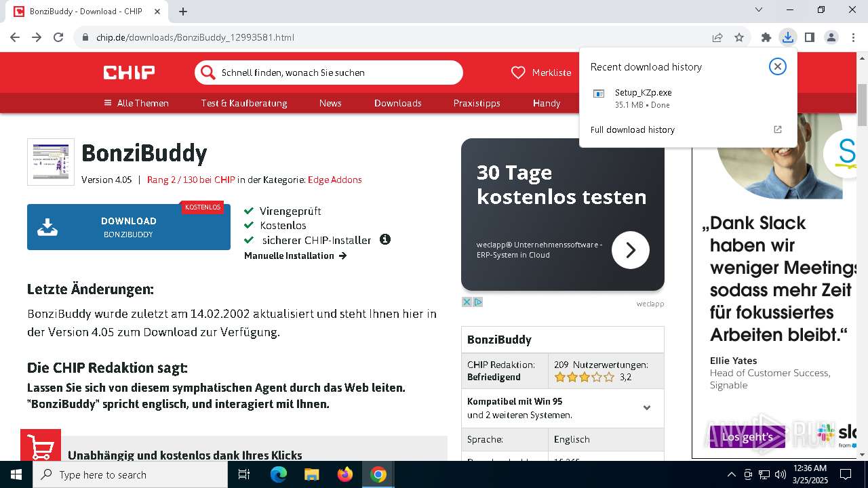
Task: Go forward to the next page
Action: coord(37,37)
